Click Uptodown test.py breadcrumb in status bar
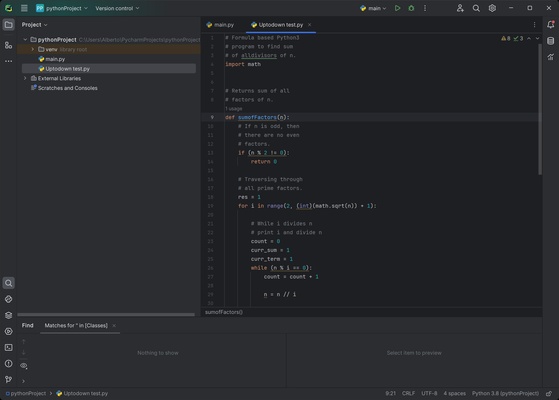559x400 pixels. coord(82,394)
